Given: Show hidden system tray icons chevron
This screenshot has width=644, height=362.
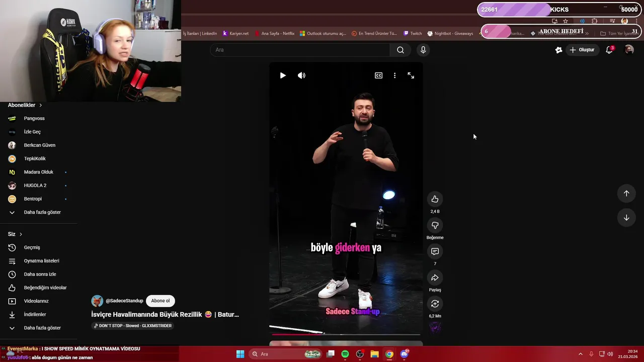Looking at the screenshot, I should tap(580, 354).
